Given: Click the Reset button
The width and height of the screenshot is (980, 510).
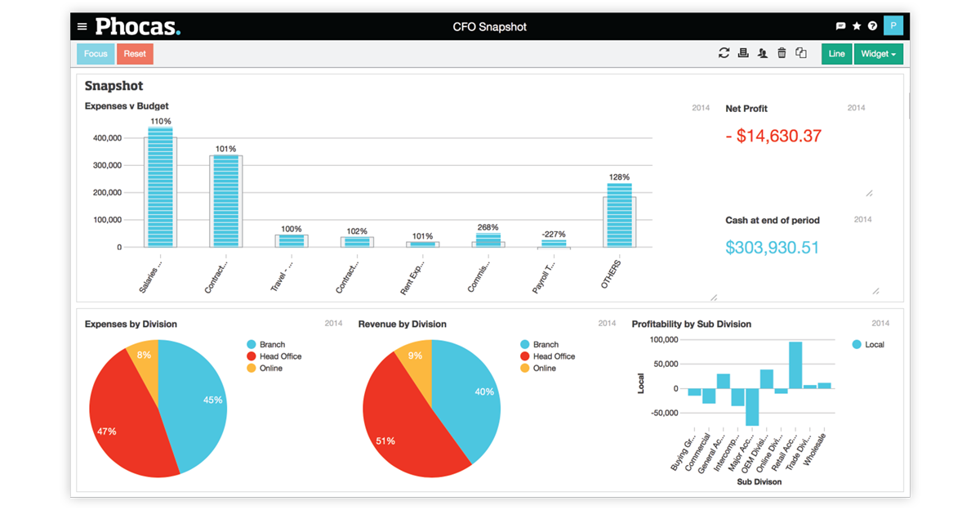Looking at the screenshot, I should (x=135, y=53).
